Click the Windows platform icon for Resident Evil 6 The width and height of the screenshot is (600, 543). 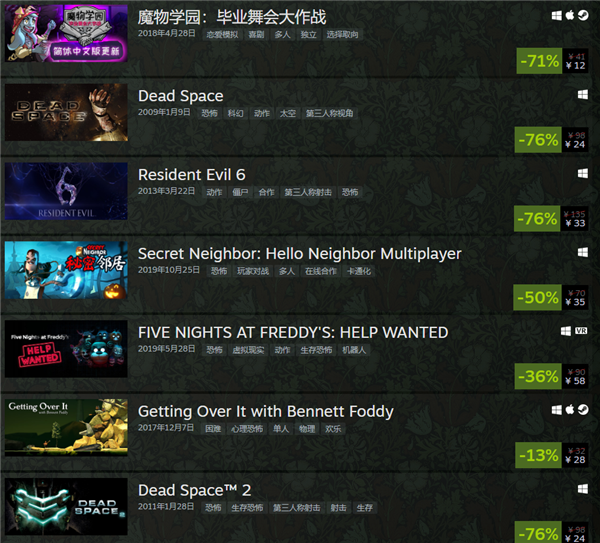582,173
